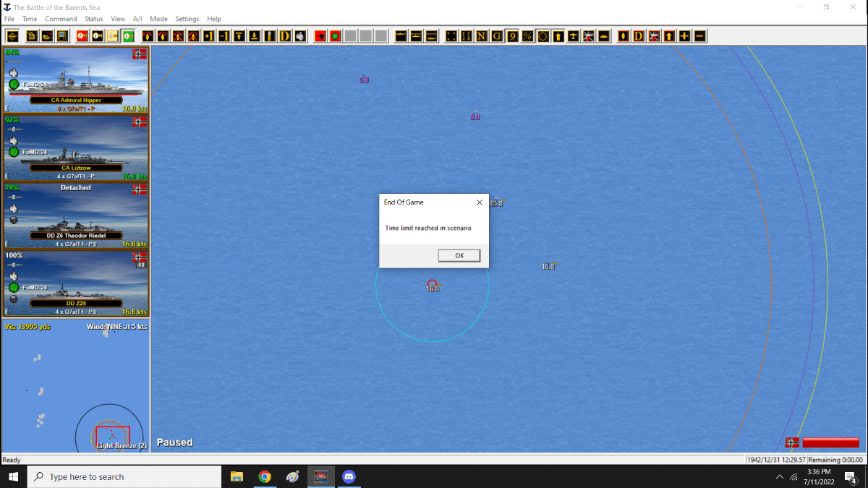Click the 'Wind: NNE at 5 kts' text

coord(116,327)
